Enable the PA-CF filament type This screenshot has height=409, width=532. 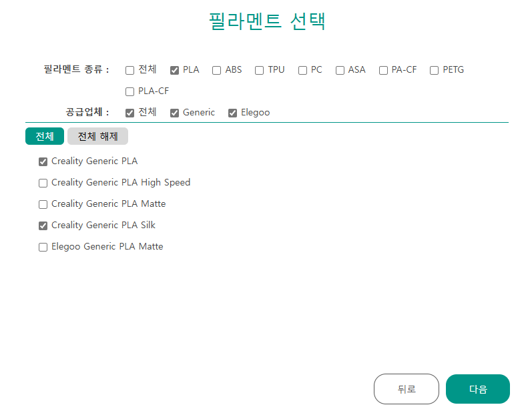tap(383, 70)
